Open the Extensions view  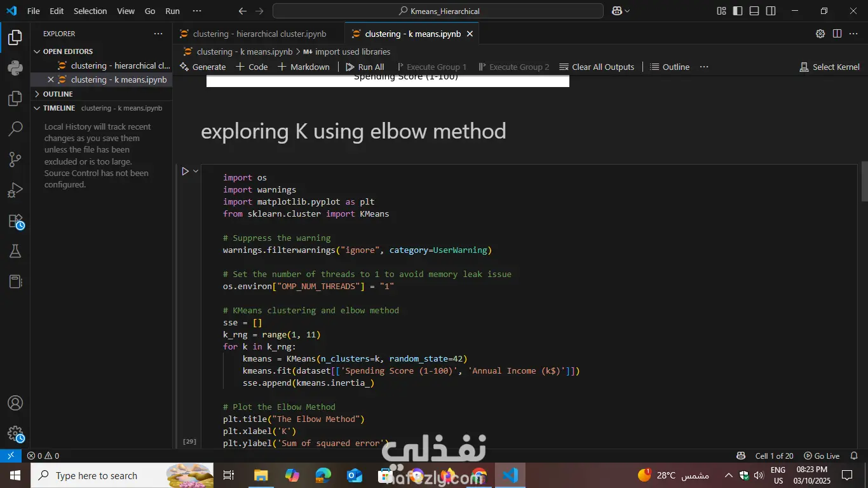[x=14, y=219]
